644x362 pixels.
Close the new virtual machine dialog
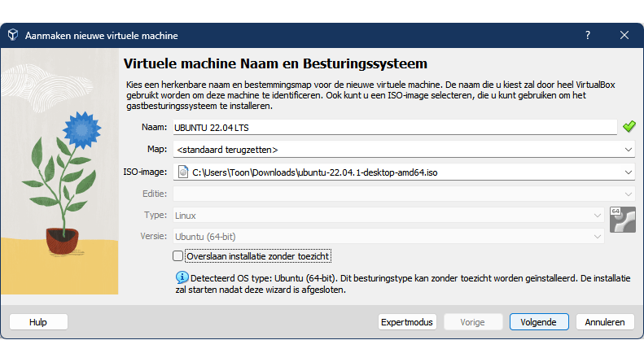point(624,35)
